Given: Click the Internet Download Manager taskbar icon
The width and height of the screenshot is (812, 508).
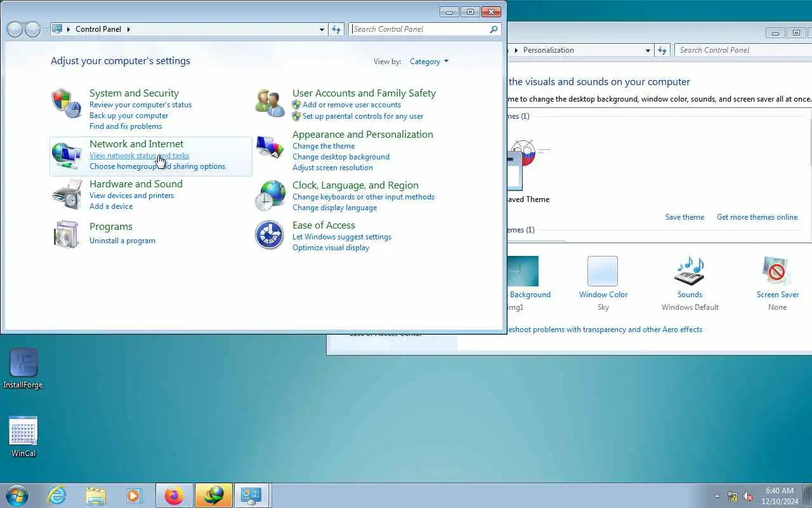Looking at the screenshot, I should tap(214, 495).
